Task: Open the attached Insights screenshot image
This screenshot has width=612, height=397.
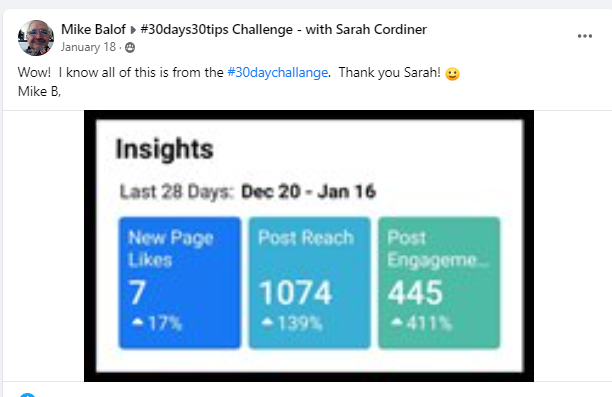Action: click(x=309, y=246)
